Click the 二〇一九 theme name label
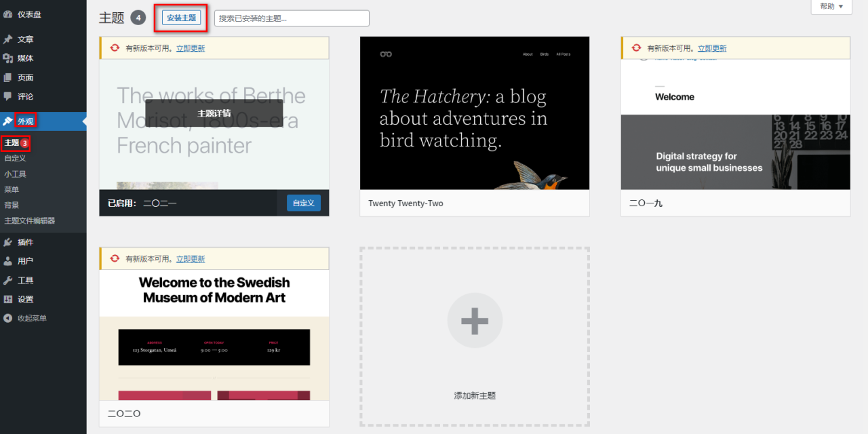The height and width of the screenshot is (434, 868). pyautogui.click(x=646, y=203)
